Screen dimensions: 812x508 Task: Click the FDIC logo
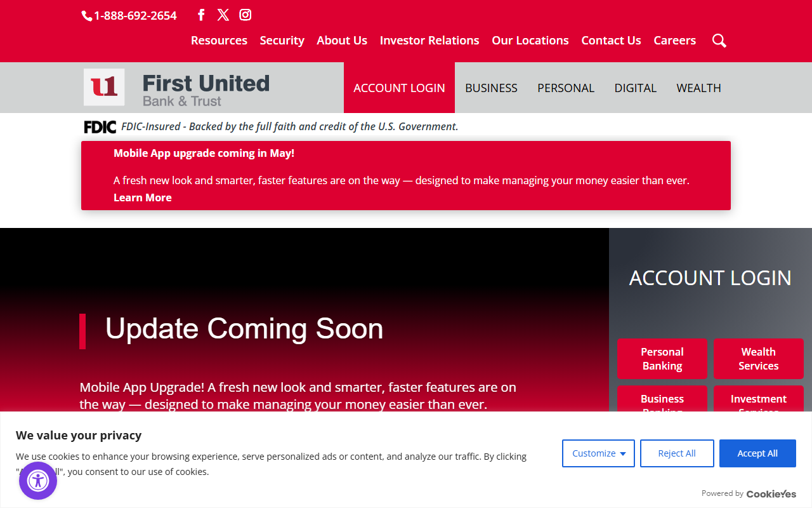(100, 127)
